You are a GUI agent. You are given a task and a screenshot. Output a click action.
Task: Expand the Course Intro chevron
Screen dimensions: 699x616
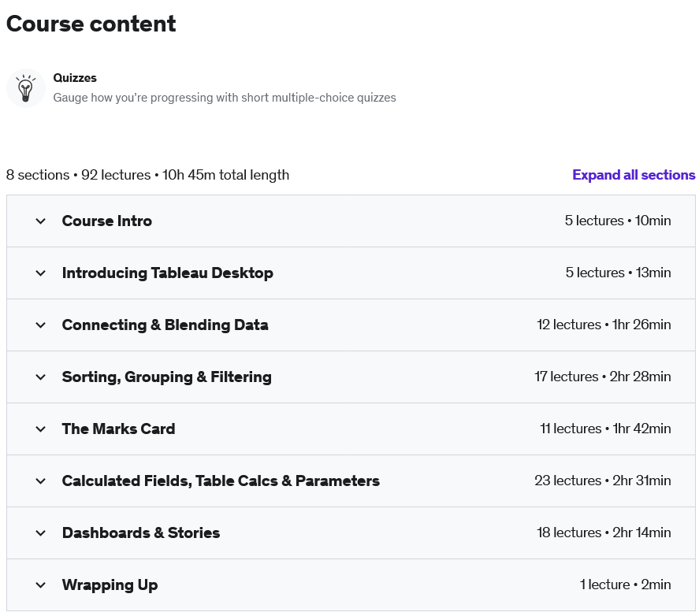[x=40, y=221]
